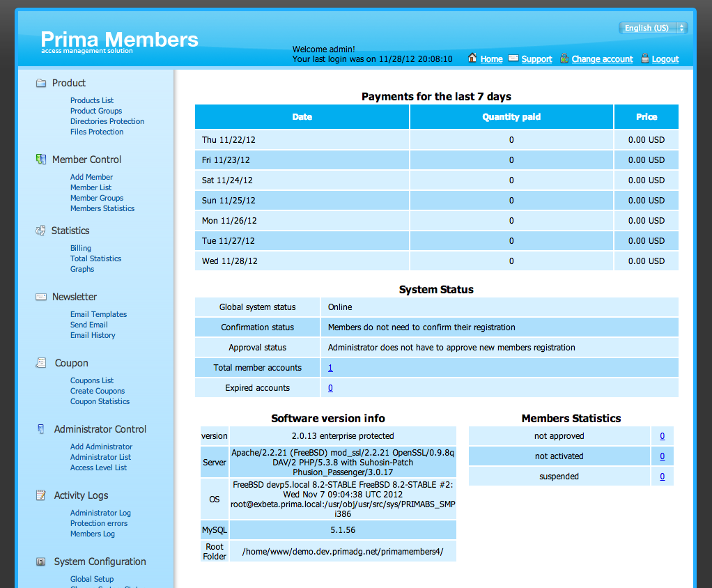Click the Coupon section icon

40,362
